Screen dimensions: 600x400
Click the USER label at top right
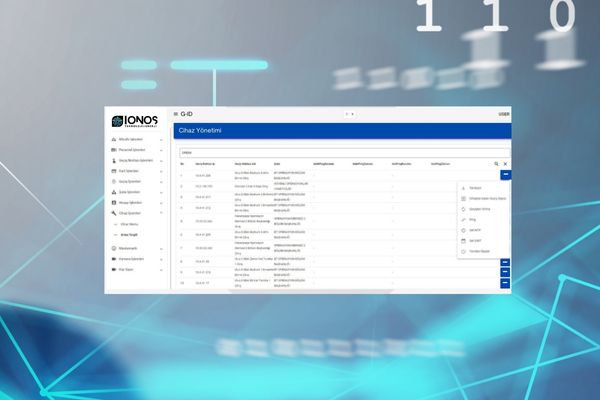pos(503,114)
